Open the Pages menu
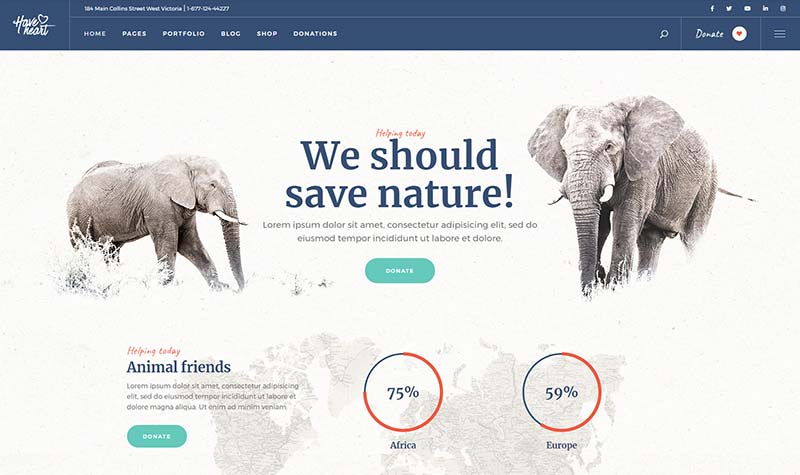 click(x=134, y=34)
